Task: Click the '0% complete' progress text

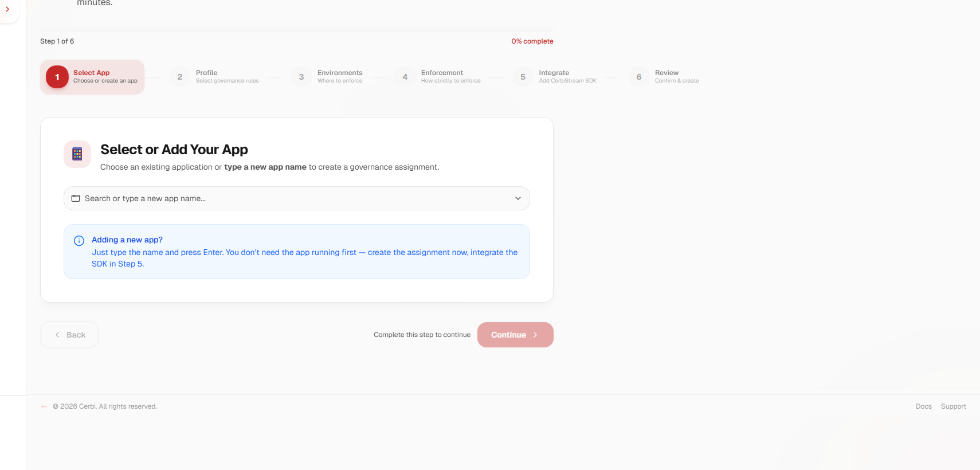Action: (x=532, y=41)
